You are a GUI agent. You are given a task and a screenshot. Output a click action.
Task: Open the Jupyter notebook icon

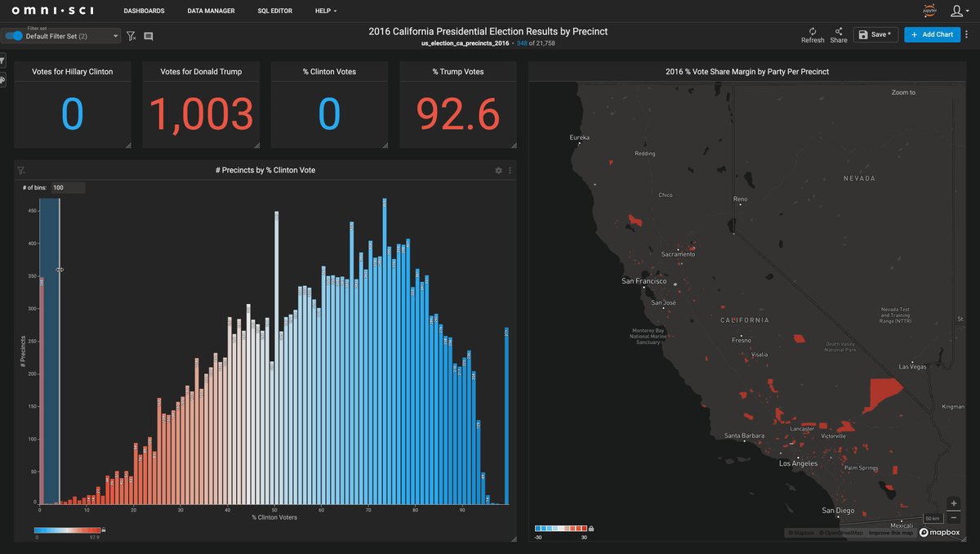point(929,11)
